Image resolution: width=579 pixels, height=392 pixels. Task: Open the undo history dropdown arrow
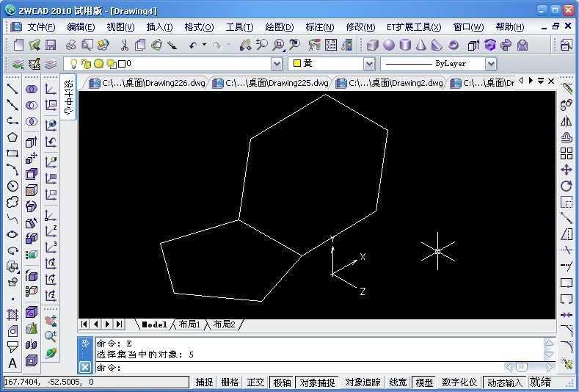coord(204,45)
